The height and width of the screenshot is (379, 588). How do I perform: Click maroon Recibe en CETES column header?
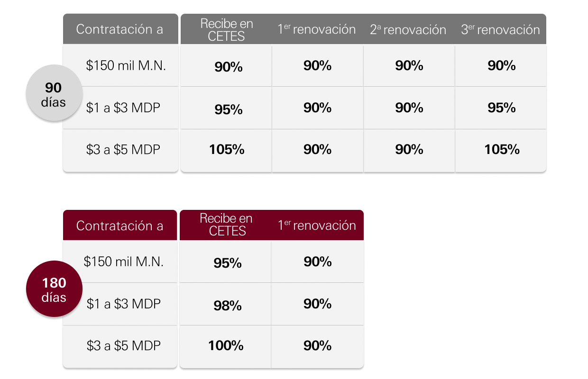(226, 225)
